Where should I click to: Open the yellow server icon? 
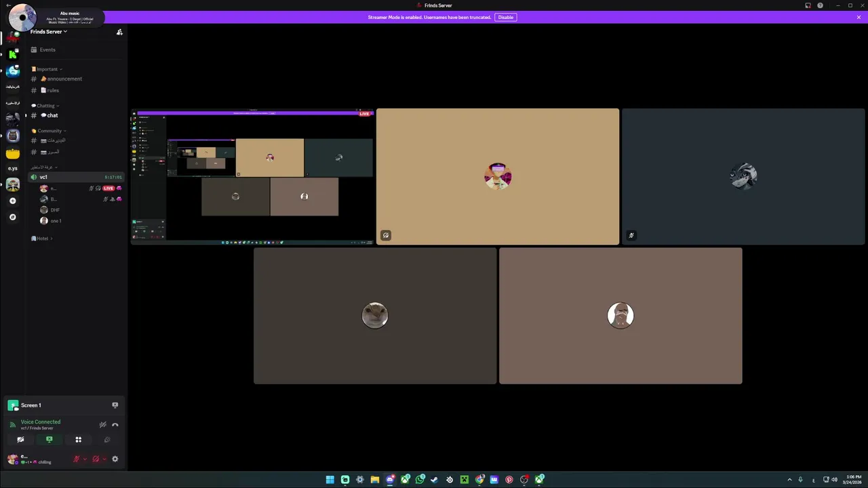coord(13,152)
